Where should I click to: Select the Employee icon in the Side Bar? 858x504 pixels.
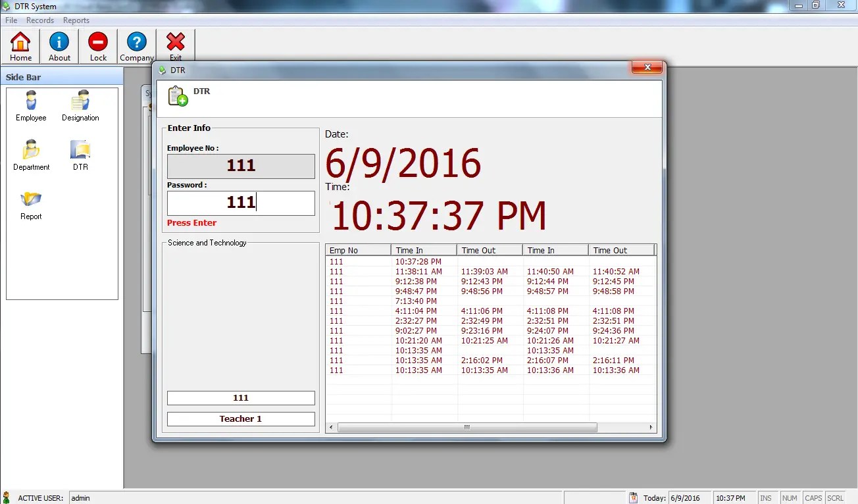tap(30, 105)
